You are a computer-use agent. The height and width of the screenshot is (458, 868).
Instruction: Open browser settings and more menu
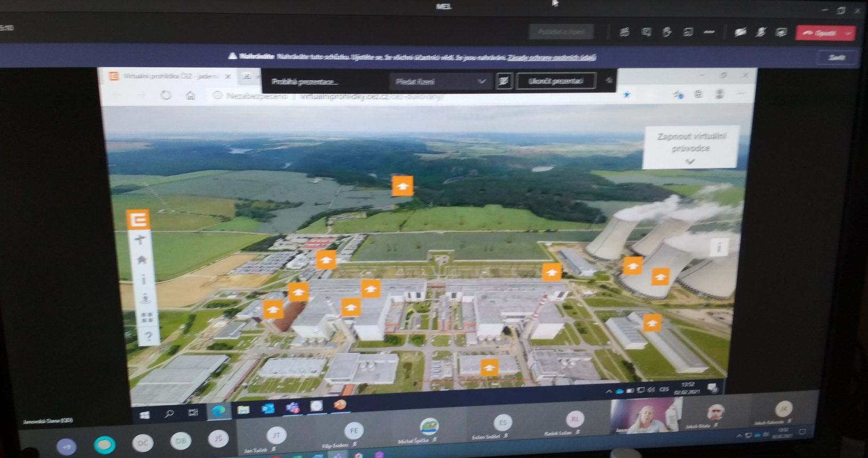pos(740,94)
